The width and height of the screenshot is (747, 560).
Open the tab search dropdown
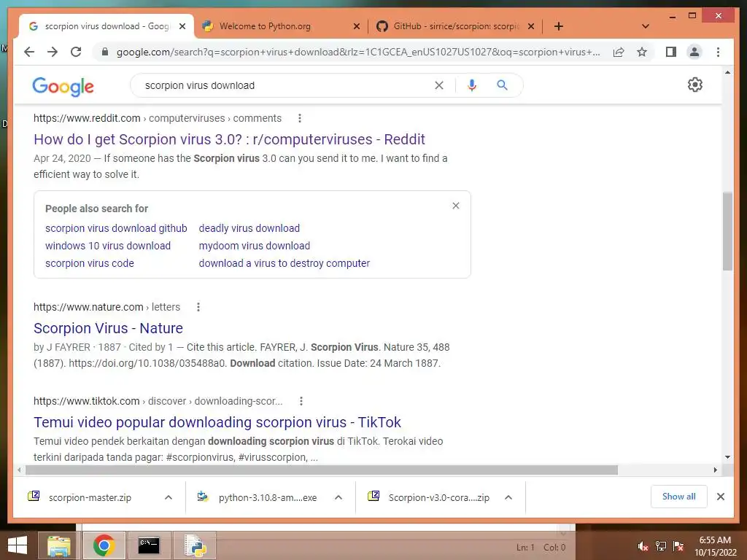(646, 26)
